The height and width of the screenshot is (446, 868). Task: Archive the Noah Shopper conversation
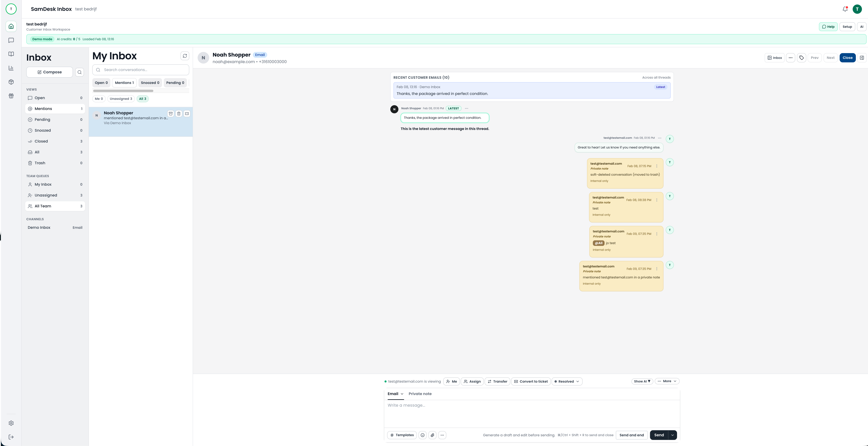coord(171,114)
